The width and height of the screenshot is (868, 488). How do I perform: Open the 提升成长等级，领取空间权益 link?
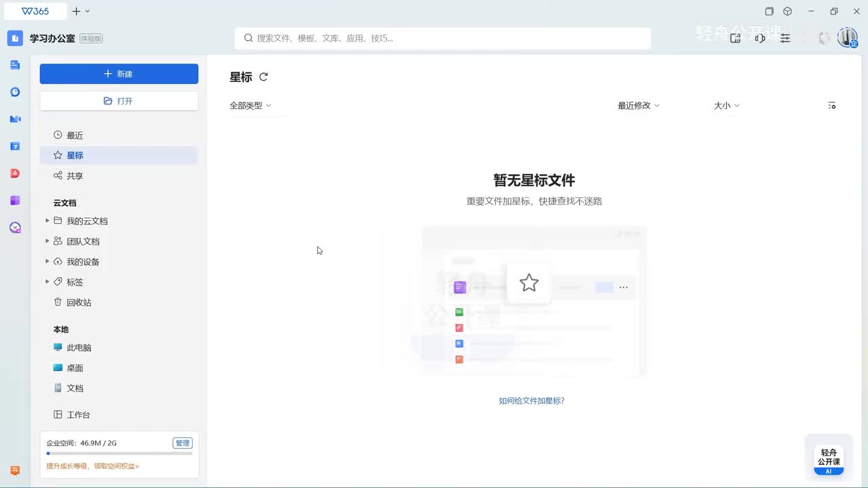click(93, 466)
